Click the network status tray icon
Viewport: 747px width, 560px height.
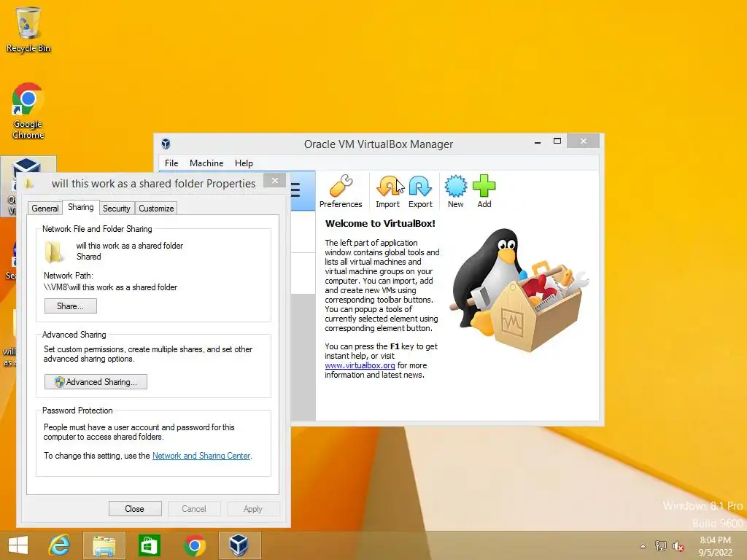[x=660, y=546]
